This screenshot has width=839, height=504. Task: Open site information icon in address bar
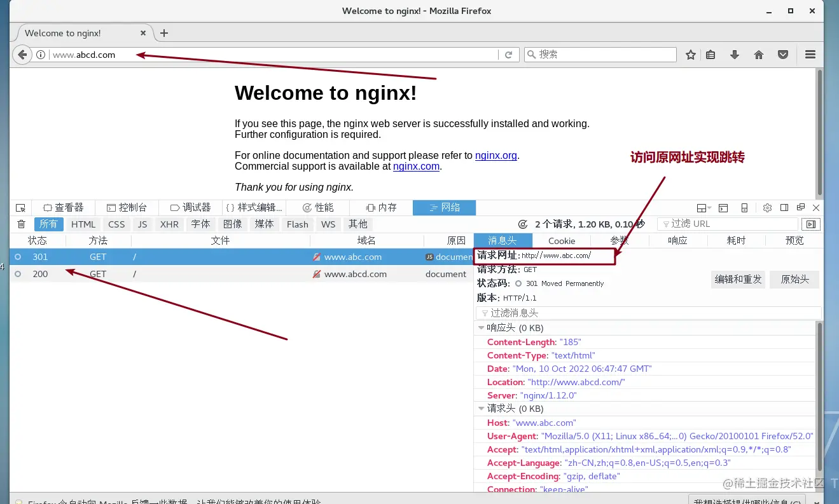pyautogui.click(x=41, y=55)
